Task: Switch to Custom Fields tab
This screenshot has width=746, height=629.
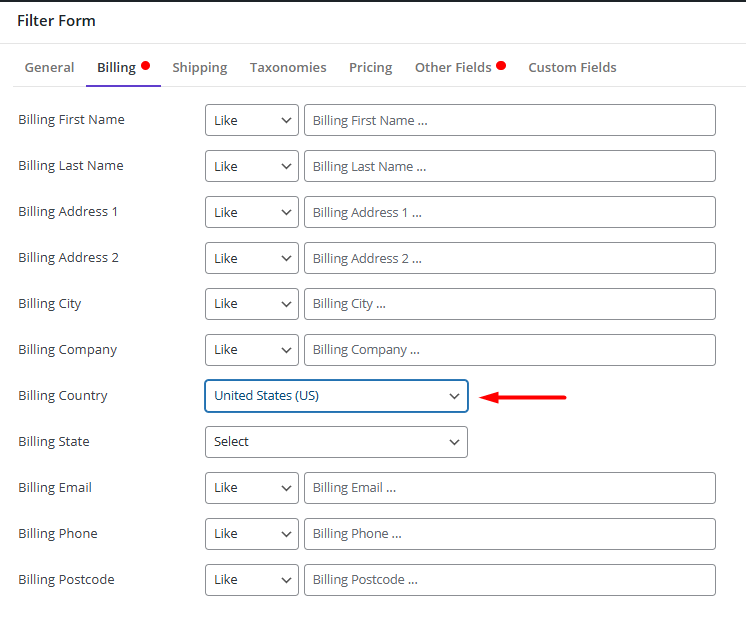Action: (x=572, y=67)
